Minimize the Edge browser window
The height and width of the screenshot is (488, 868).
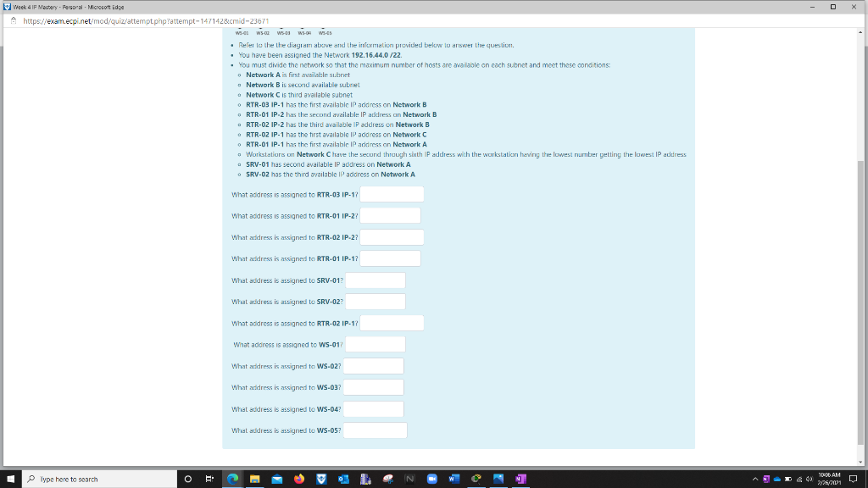point(812,7)
